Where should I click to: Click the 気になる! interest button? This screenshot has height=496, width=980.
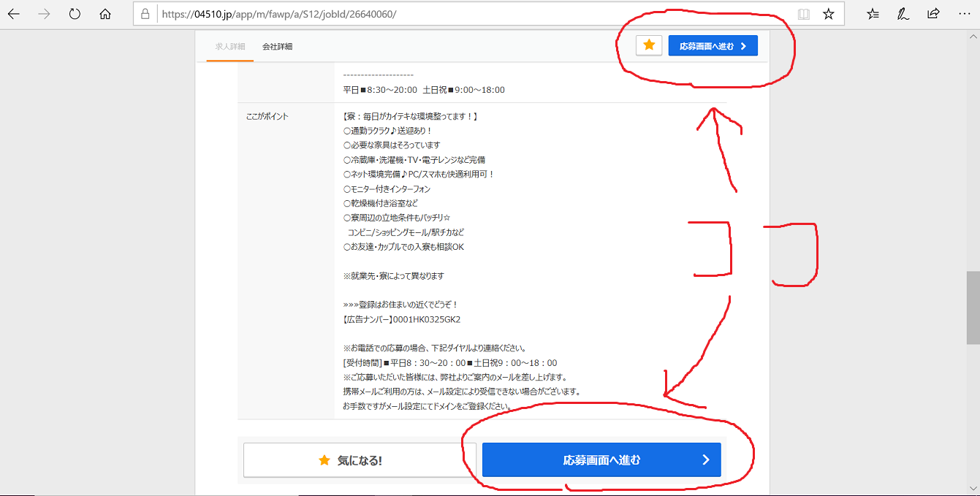click(357, 459)
